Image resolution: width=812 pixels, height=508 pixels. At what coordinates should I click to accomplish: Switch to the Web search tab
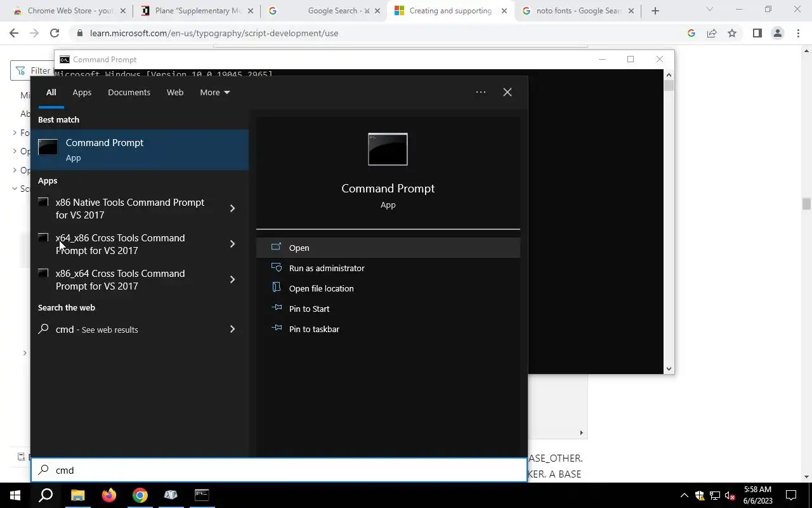tap(175, 92)
